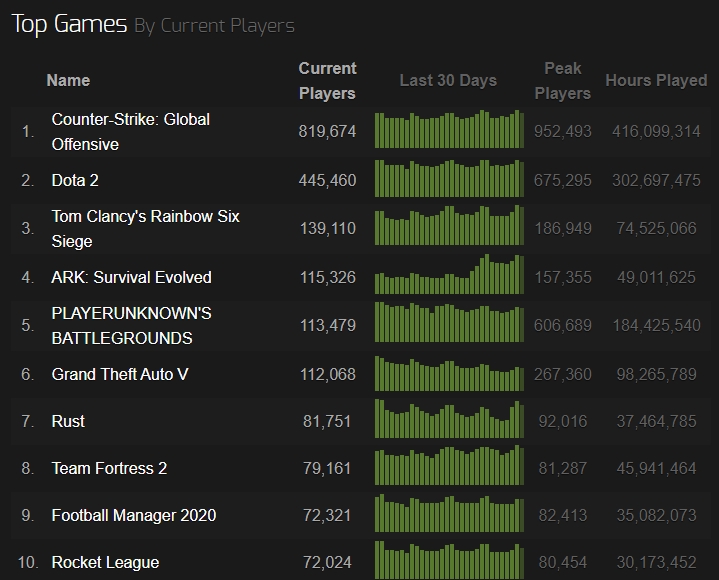Select current players value 79,161

point(327,468)
